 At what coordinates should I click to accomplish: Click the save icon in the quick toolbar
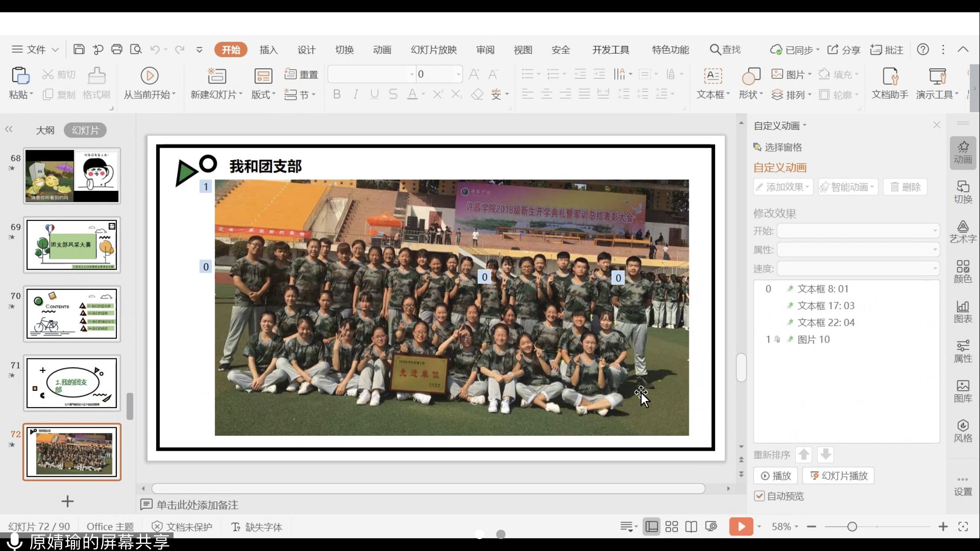click(79, 49)
